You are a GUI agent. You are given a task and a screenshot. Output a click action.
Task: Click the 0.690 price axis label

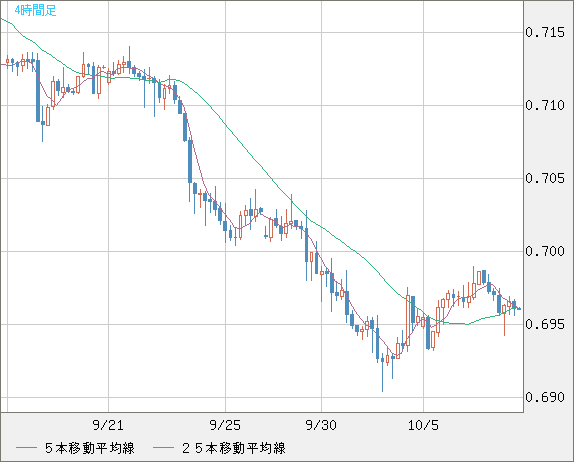[545, 397]
